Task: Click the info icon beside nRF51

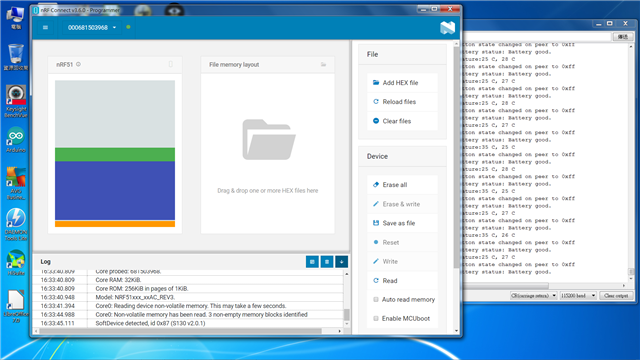Action: (x=78, y=64)
